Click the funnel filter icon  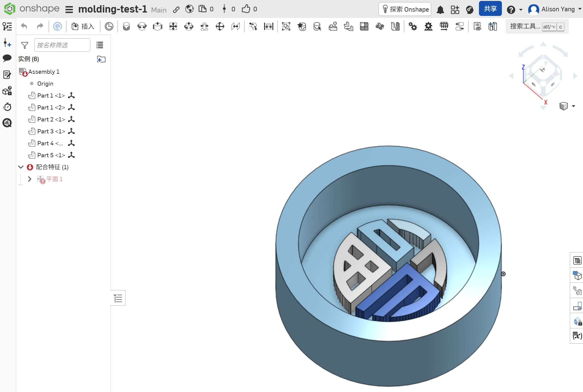(25, 45)
